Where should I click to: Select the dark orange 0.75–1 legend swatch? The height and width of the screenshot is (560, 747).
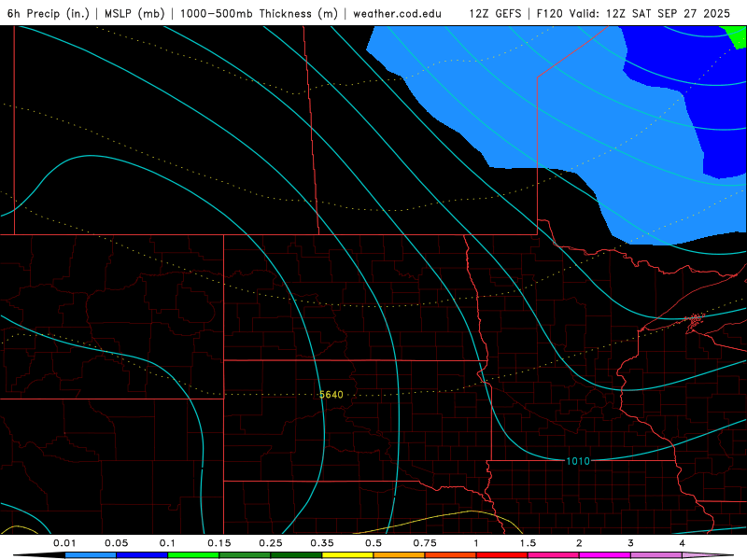[451, 555]
